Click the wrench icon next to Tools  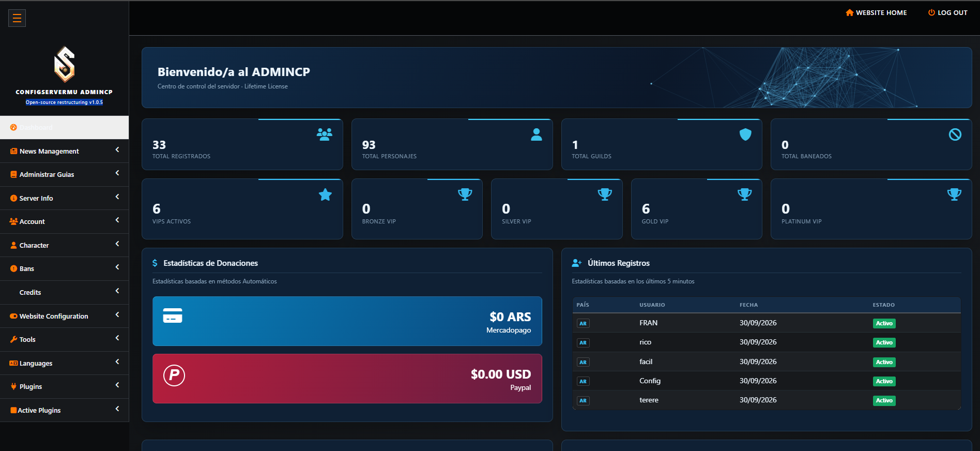click(x=13, y=339)
